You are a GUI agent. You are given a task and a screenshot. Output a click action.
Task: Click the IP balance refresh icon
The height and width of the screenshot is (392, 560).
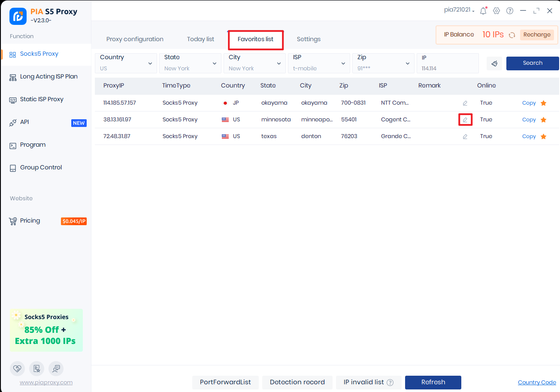click(512, 35)
